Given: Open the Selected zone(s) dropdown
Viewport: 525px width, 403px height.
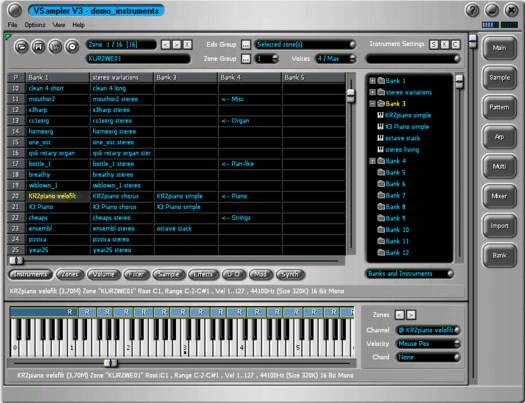Looking at the screenshot, I should [x=305, y=45].
